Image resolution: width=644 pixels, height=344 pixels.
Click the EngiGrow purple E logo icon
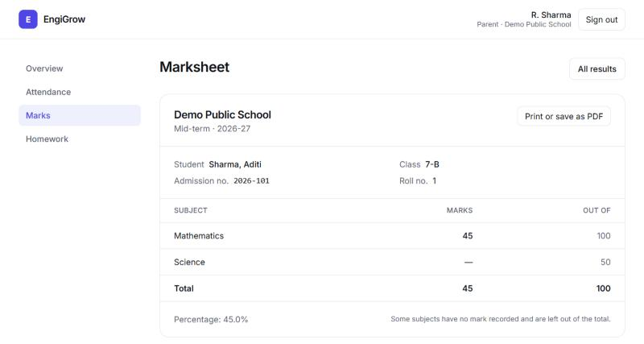click(x=28, y=19)
